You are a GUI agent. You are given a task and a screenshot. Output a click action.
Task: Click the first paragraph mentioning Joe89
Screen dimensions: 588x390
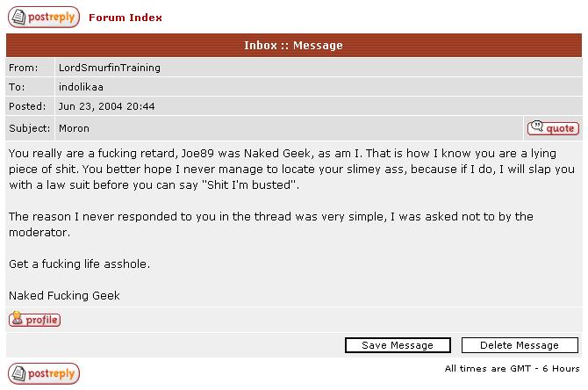pos(291,169)
